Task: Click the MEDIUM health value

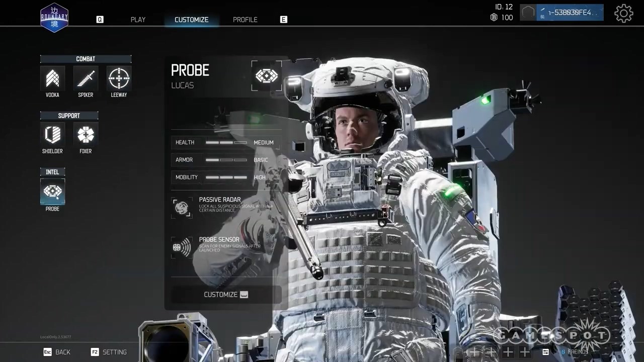Action: click(x=264, y=143)
